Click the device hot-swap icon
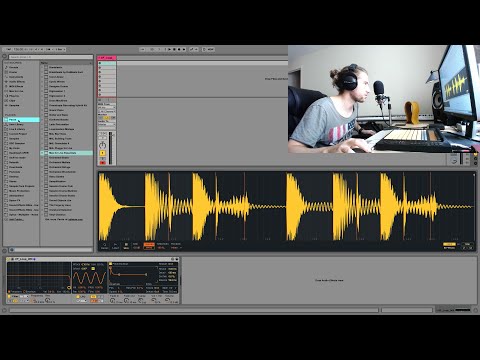The width and height of the screenshot is (480, 360). point(173,259)
